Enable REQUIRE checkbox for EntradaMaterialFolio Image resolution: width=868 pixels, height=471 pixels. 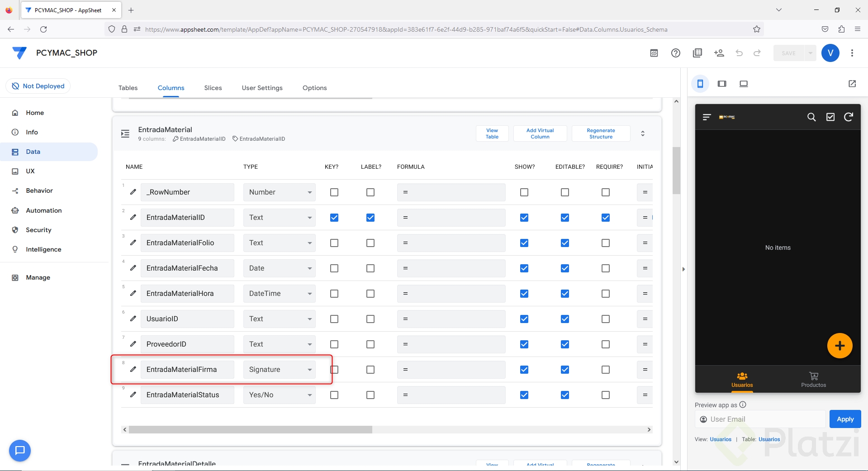click(605, 243)
